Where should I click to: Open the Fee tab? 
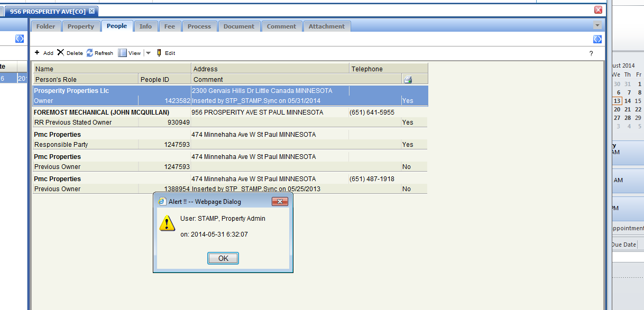point(169,26)
